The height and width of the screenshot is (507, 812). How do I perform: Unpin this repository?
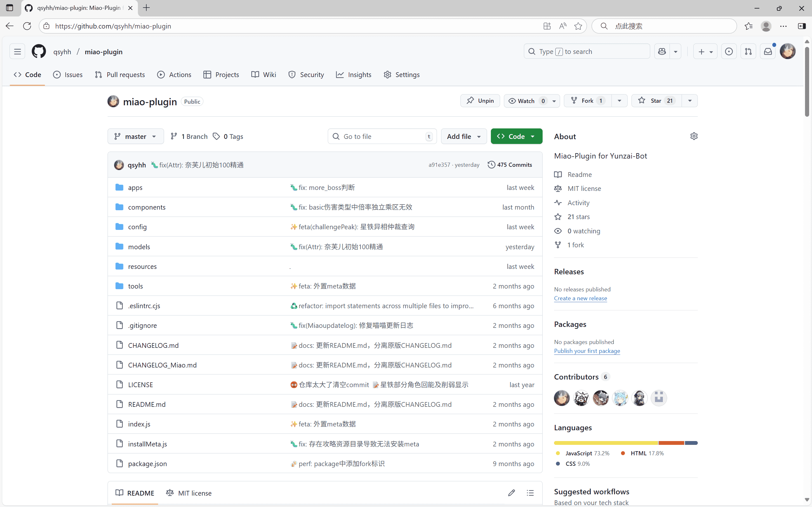pos(480,101)
